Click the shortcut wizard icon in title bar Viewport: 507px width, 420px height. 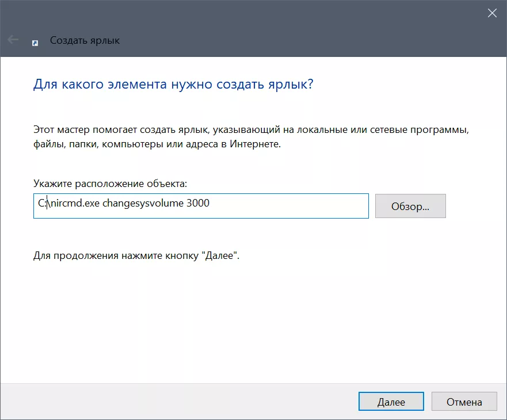[x=36, y=40]
